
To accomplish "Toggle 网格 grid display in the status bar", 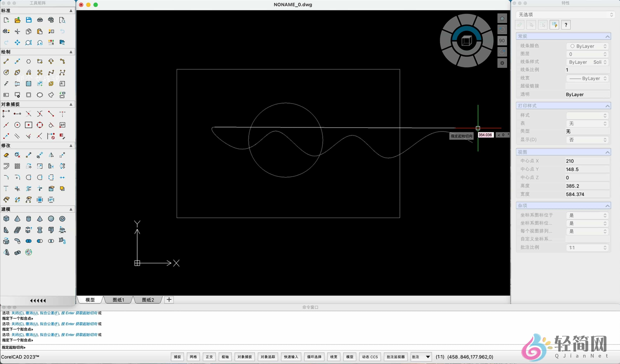I will [193, 357].
